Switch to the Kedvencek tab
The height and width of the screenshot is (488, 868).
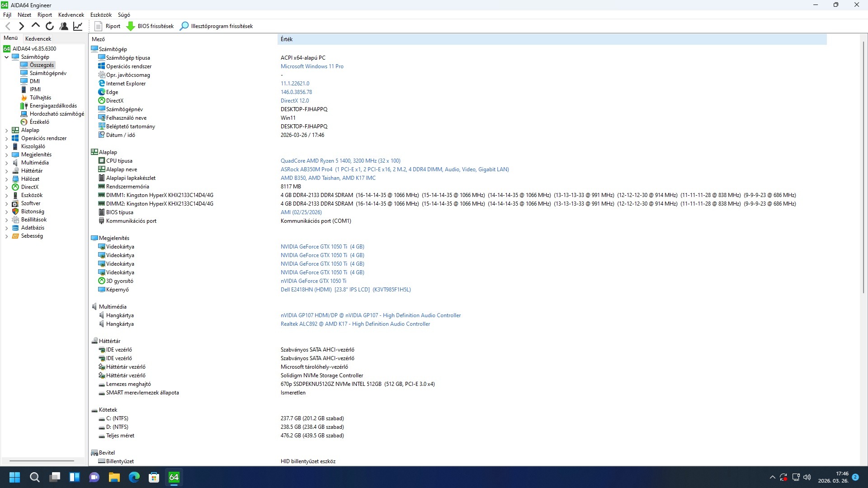[x=38, y=39]
